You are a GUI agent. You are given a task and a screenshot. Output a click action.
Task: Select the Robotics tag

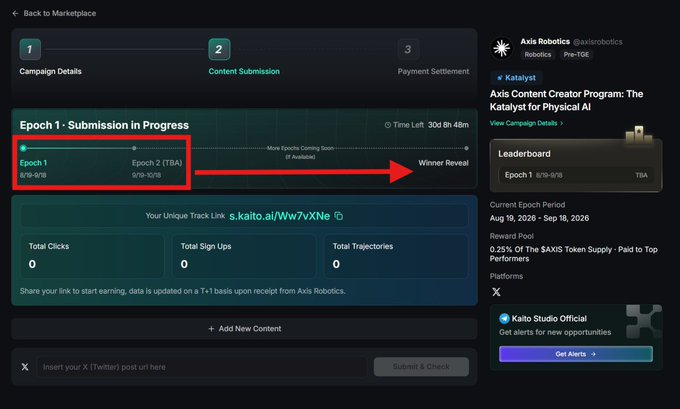coord(537,55)
